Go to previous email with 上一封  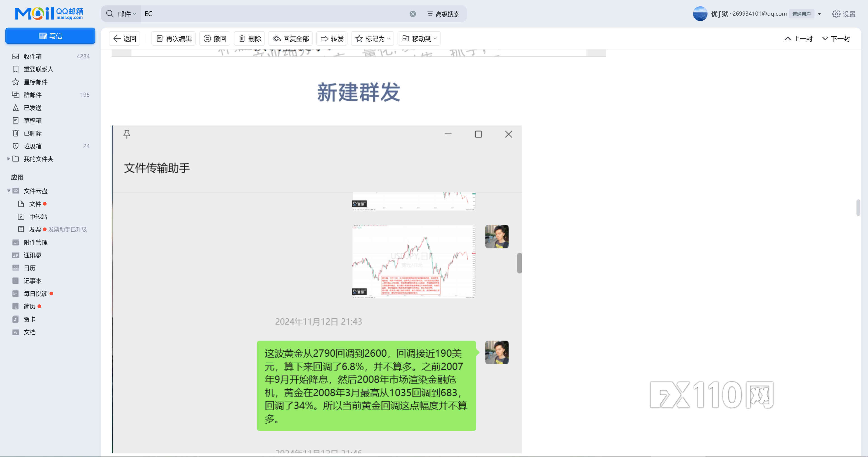coord(799,39)
